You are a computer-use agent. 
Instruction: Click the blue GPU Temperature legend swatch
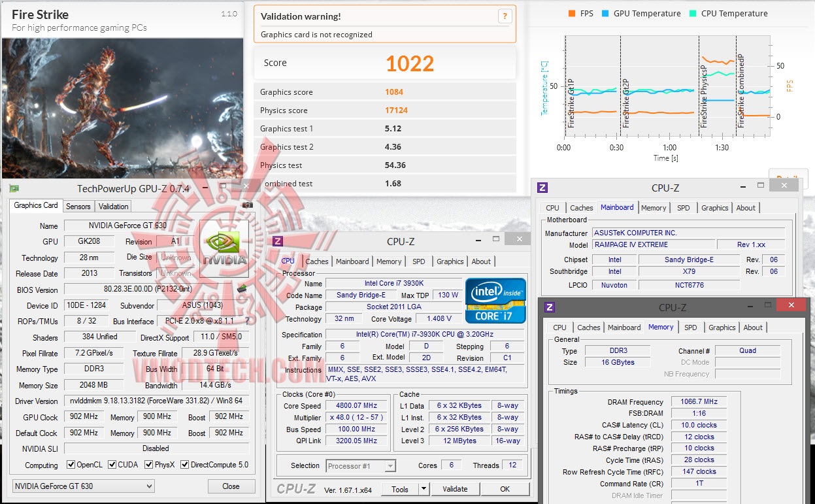point(605,14)
